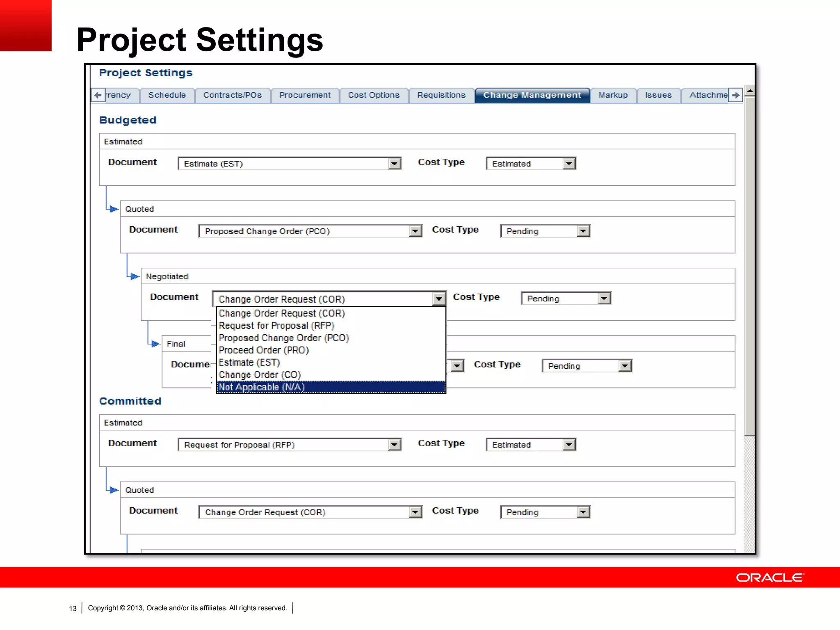Open the Contracts/POs tab
This screenshot has height=630, width=840.
coord(233,95)
